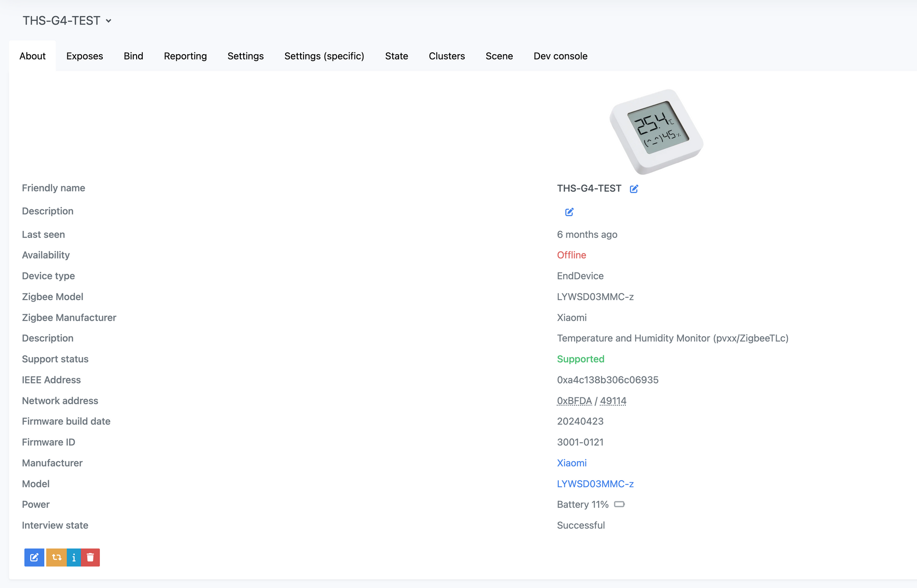This screenshot has height=588, width=917.
Task: Click the firmware build date 20240423
Action: (580, 421)
